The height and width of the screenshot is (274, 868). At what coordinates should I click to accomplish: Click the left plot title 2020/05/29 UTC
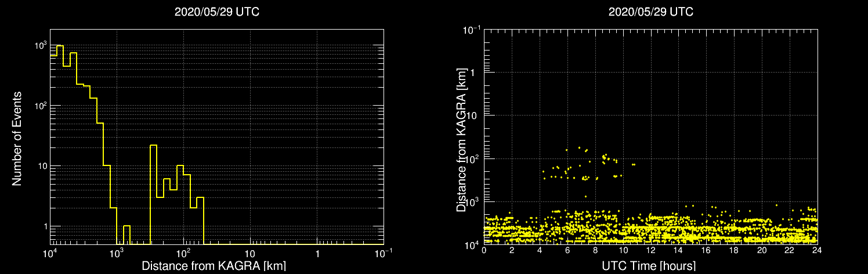(216, 12)
